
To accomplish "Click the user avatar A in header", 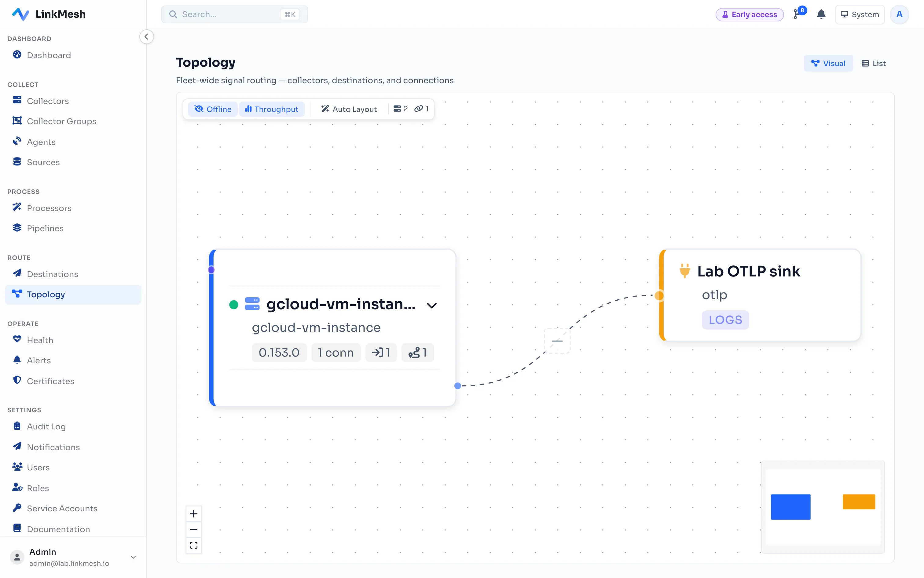I will [x=899, y=15].
